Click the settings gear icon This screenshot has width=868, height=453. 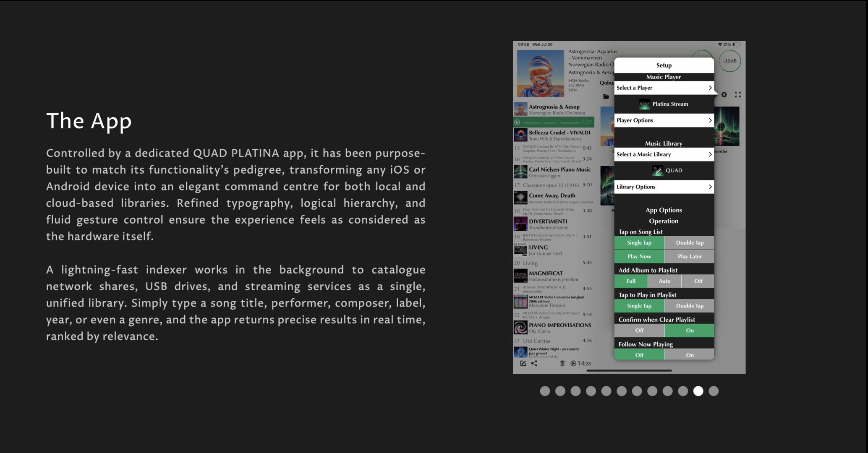click(724, 95)
